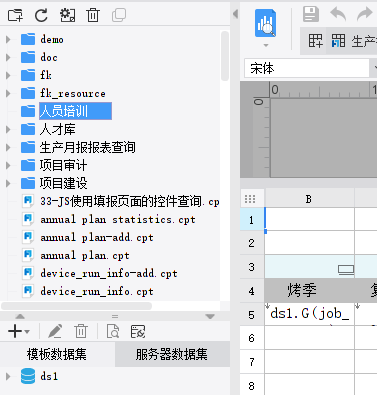
Task: Select the 生产月报报表查询 folder
Action: (x=87, y=147)
